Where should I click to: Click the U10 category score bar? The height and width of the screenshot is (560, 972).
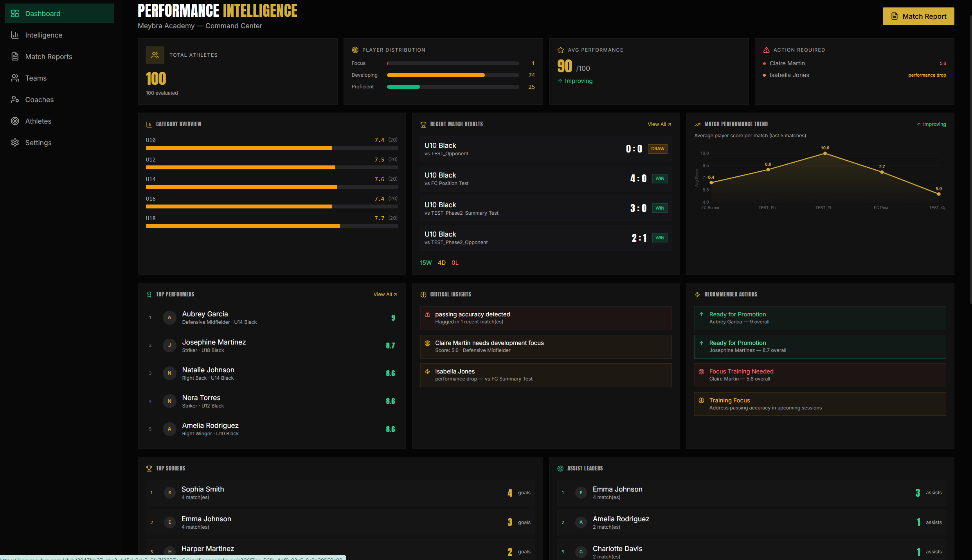point(272,148)
